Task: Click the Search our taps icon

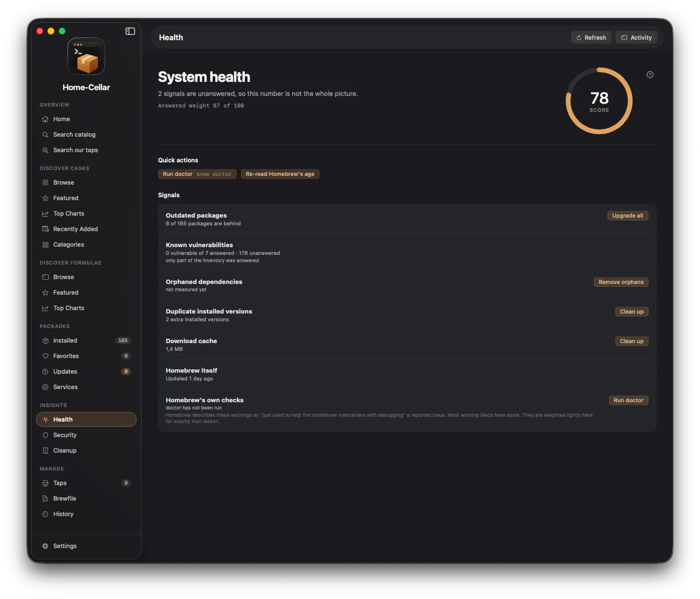Action: click(x=45, y=150)
